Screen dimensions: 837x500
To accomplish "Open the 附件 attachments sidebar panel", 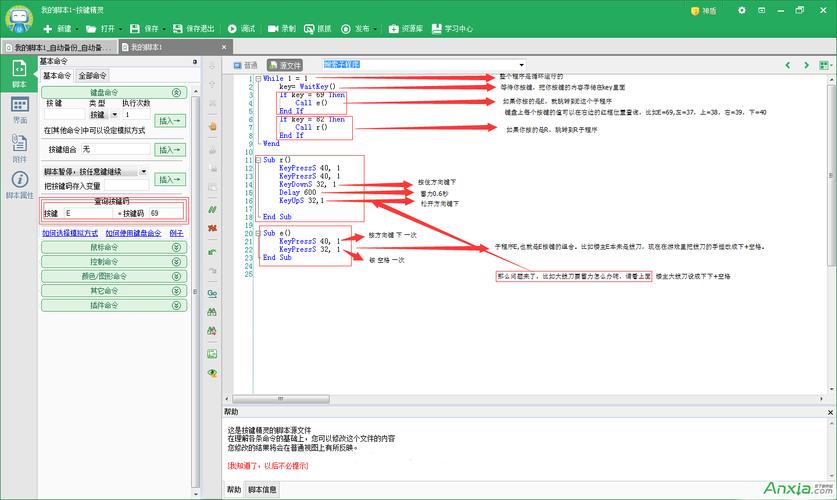I will [x=19, y=148].
